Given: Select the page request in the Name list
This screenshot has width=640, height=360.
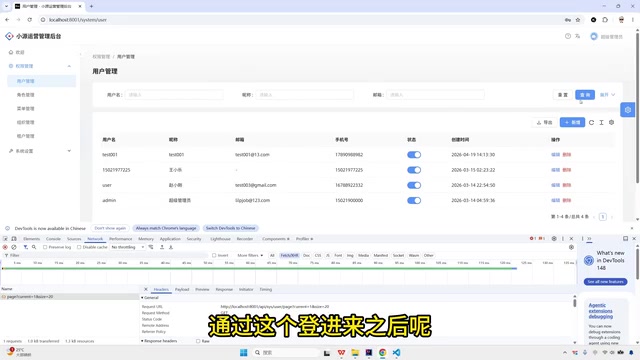Looking at the screenshot, I should [69, 297].
